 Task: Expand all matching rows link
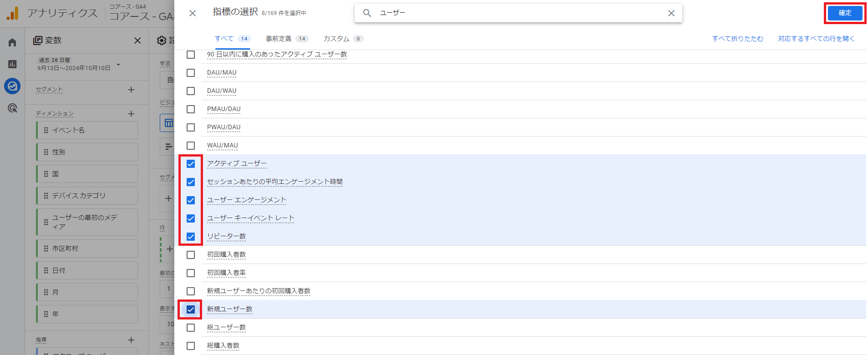(x=816, y=39)
